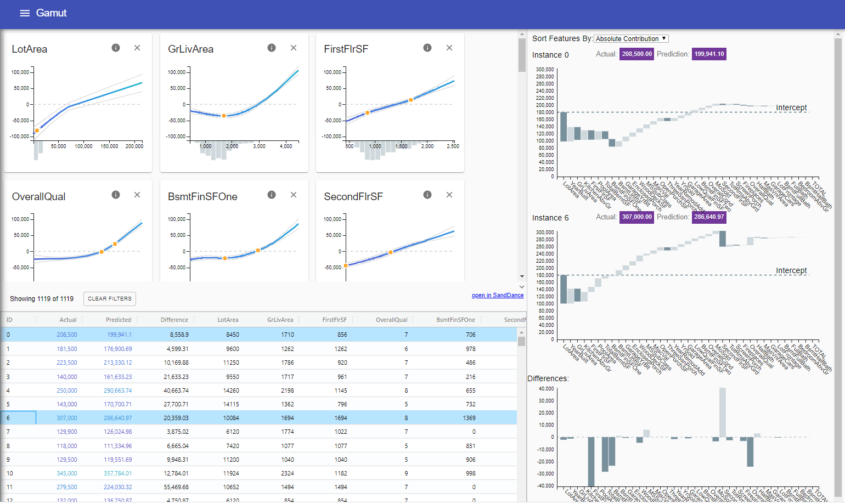View the SecondFlrSF chart information

pos(427,195)
